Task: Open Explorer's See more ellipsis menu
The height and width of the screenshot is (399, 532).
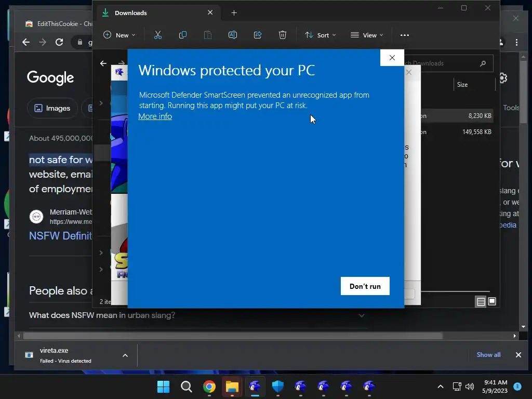Action: coord(404,35)
